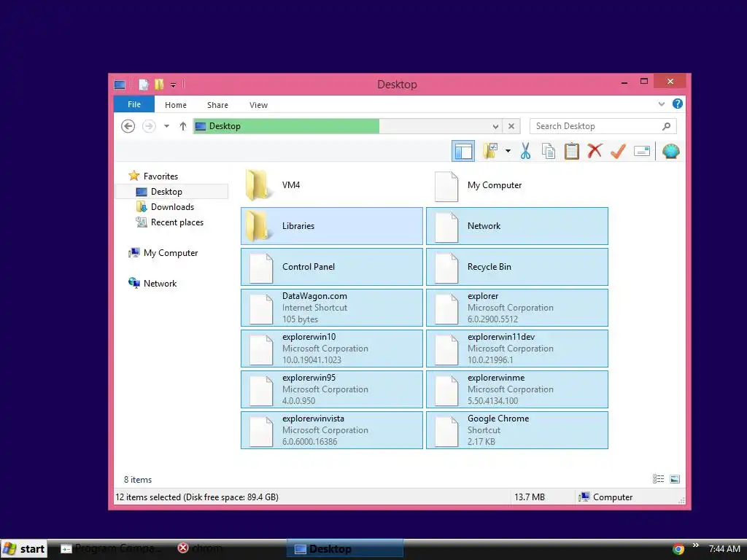Cut selection with the scissors icon
Screen dimensions: 747x560
coord(525,152)
